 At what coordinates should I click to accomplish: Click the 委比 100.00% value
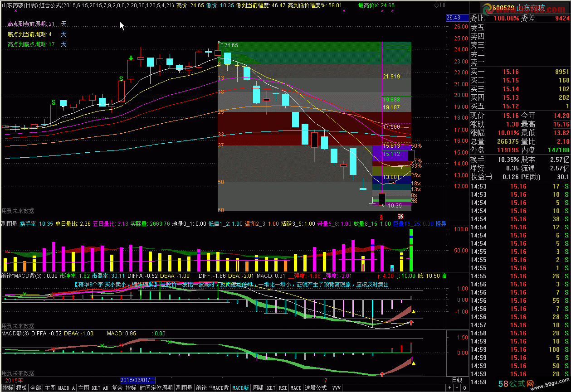tap(507, 19)
